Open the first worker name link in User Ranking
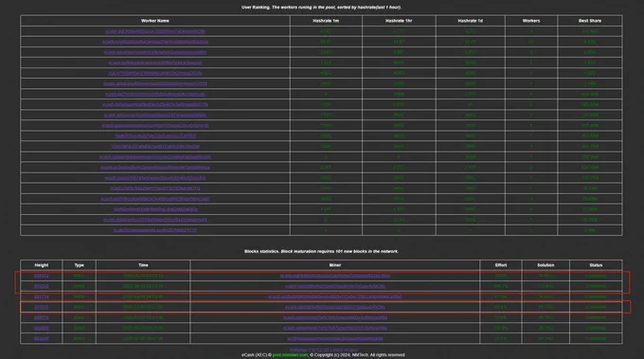 [x=154, y=31]
